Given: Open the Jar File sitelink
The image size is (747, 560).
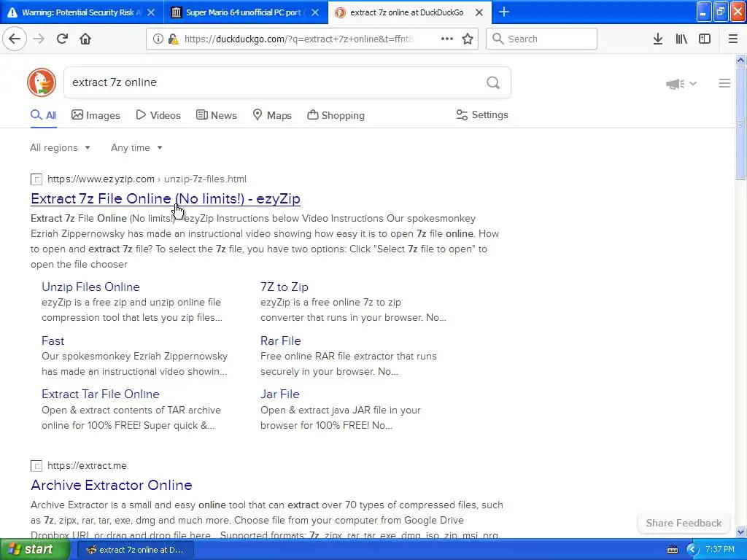Looking at the screenshot, I should point(279,394).
